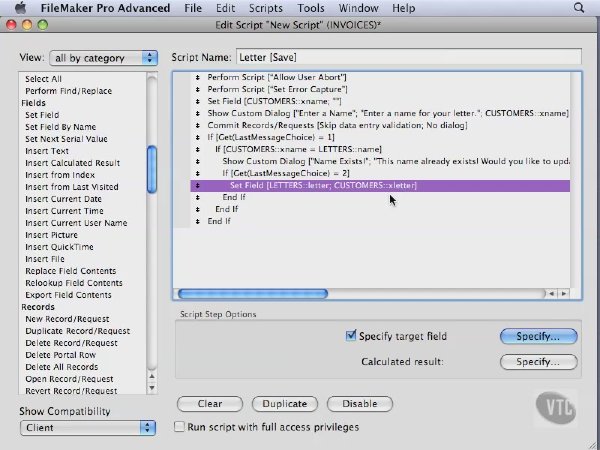This screenshot has width=600, height=450.
Task: Open the Window menu
Action: click(359, 8)
